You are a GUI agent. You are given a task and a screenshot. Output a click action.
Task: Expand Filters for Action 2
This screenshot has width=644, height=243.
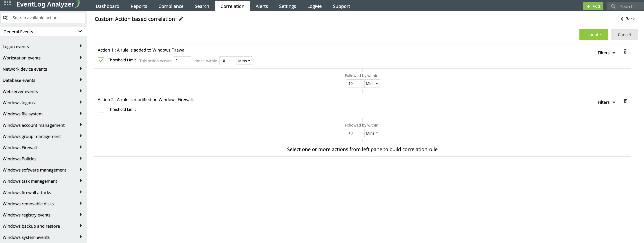click(606, 102)
